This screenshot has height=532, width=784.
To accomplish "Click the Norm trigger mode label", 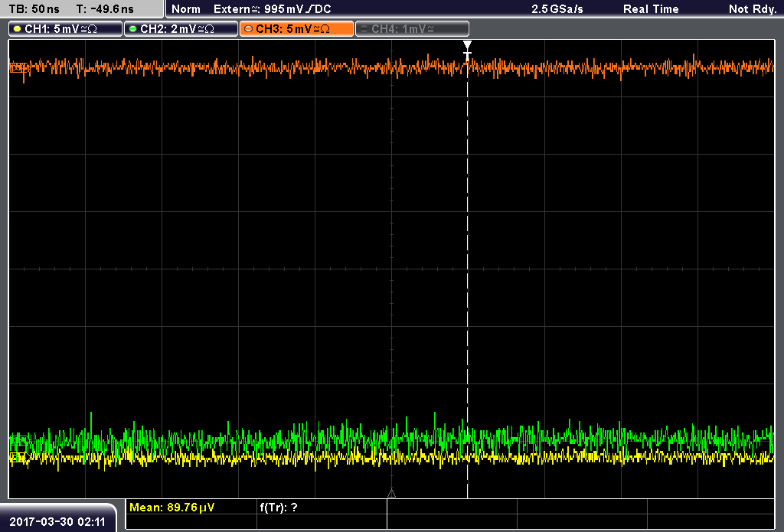I will [186, 9].
